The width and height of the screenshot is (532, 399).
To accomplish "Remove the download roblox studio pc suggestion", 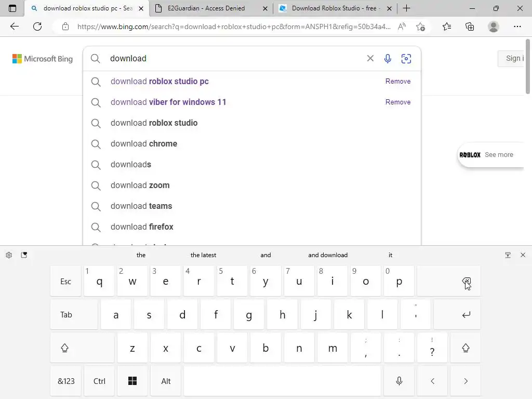I will 397,82.
